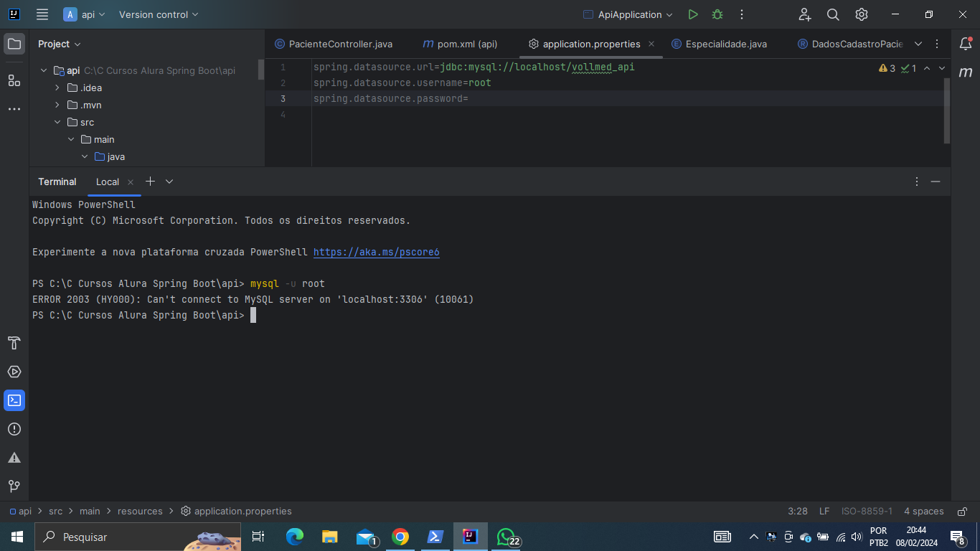Screen dimensions: 980x551
Task: Show hidden editor tabs dropdown
Action: pyautogui.click(x=918, y=44)
